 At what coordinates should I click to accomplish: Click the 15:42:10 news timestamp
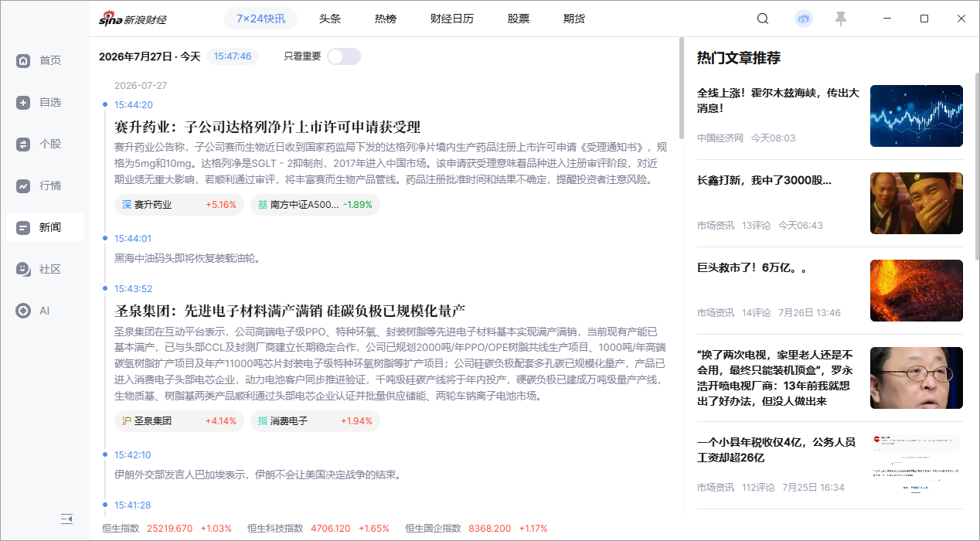(133, 455)
